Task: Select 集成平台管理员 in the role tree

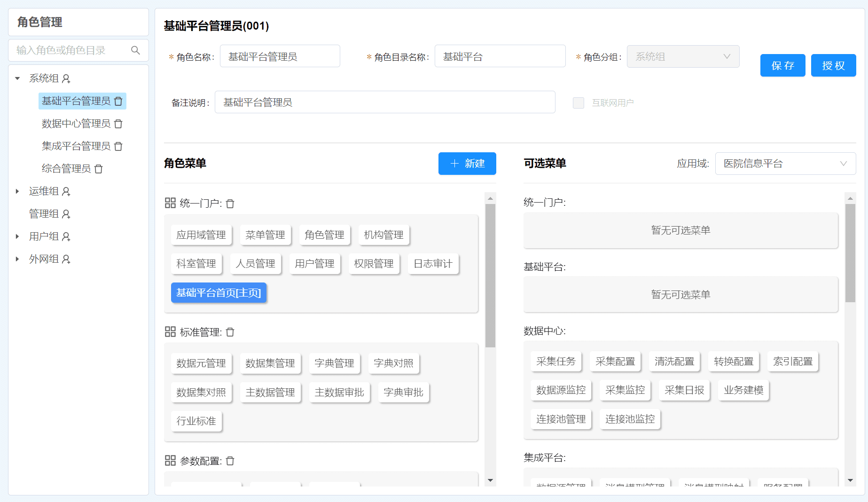Action: click(76, 146)
